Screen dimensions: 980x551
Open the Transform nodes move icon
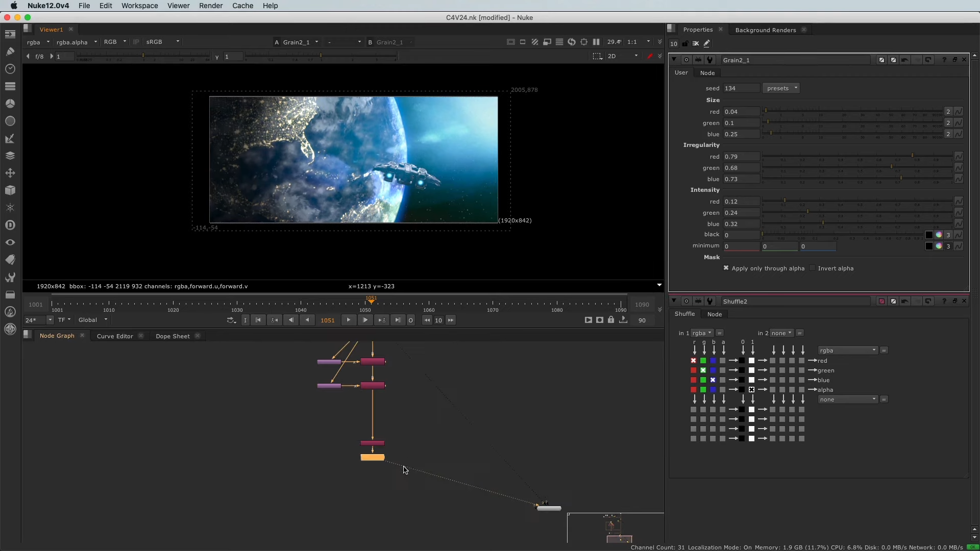[10, 173]
